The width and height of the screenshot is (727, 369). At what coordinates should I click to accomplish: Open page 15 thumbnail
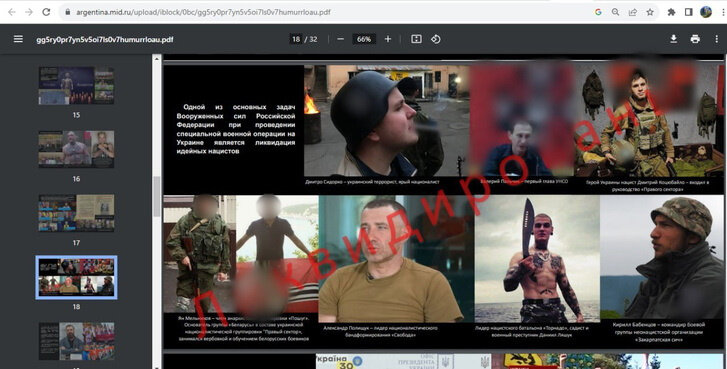(77, 86)
